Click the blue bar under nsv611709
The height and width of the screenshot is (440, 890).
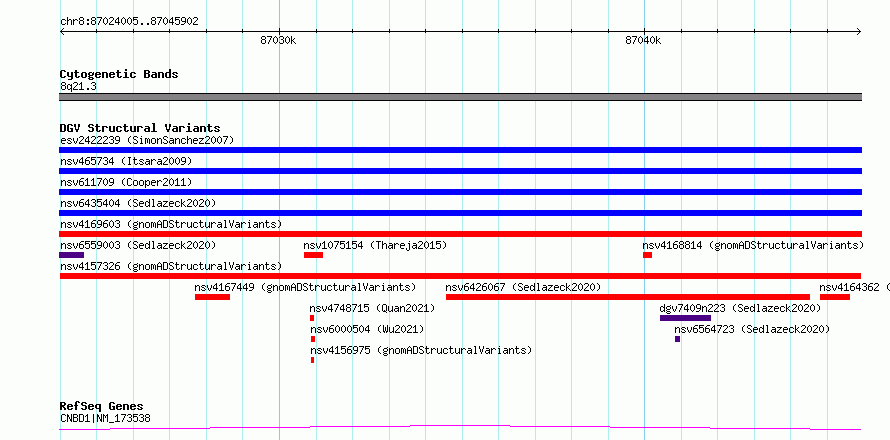tap(460, 192)
